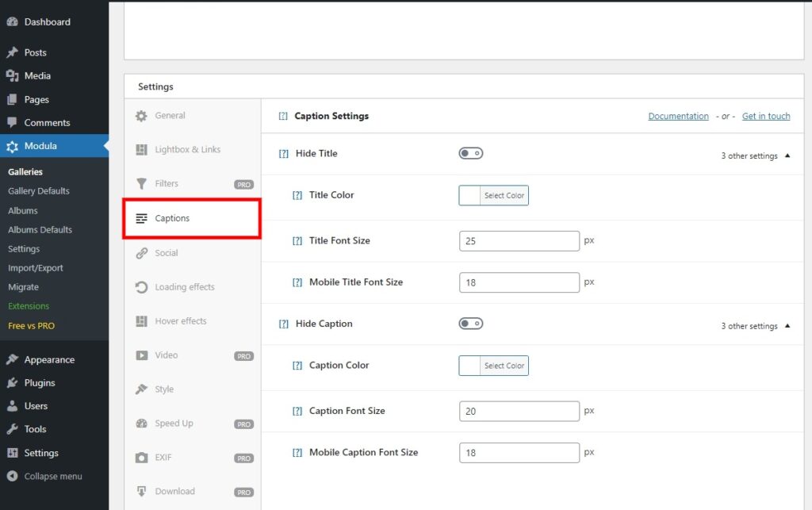
Task: Click the Get in touch link
Action: [x=766, y=116]
